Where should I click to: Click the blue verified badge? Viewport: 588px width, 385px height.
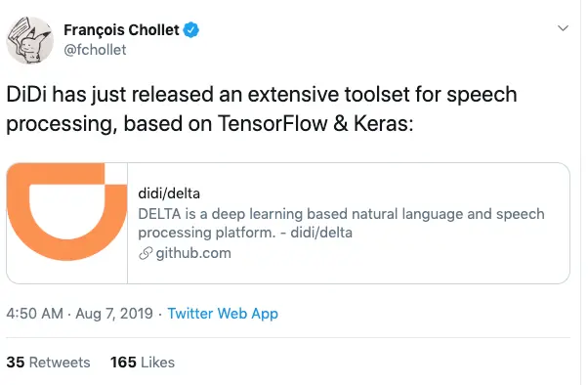pos(190,30)
